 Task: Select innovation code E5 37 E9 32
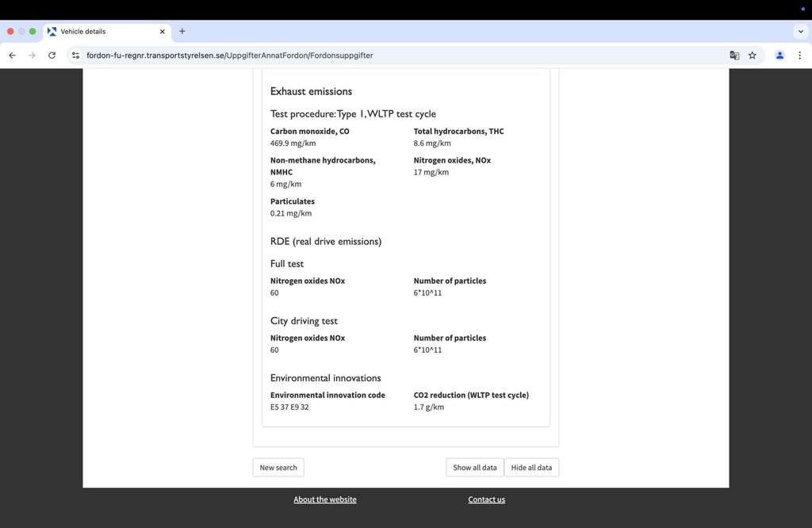(289, 407)
